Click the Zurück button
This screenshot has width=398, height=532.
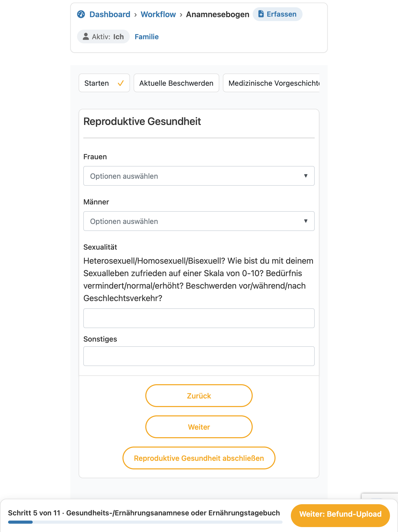[x=199, y=396]
